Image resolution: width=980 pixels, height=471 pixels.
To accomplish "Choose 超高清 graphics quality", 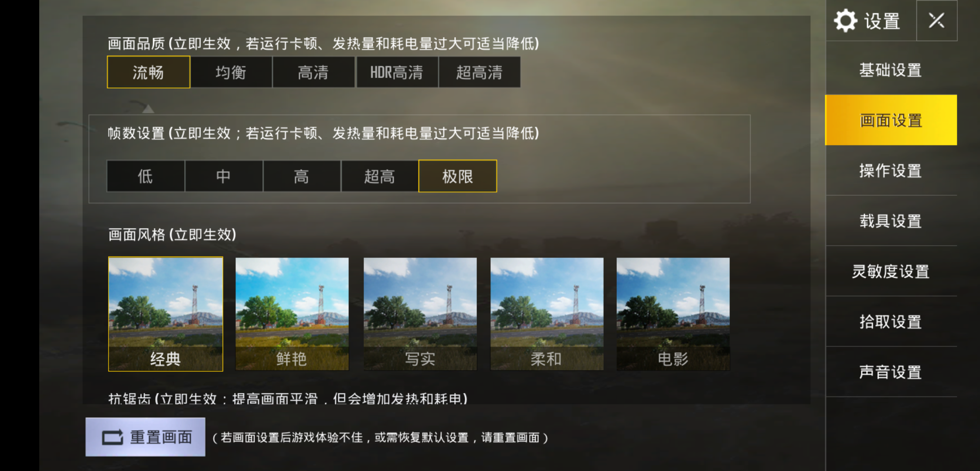I will [x=480, y=72].
